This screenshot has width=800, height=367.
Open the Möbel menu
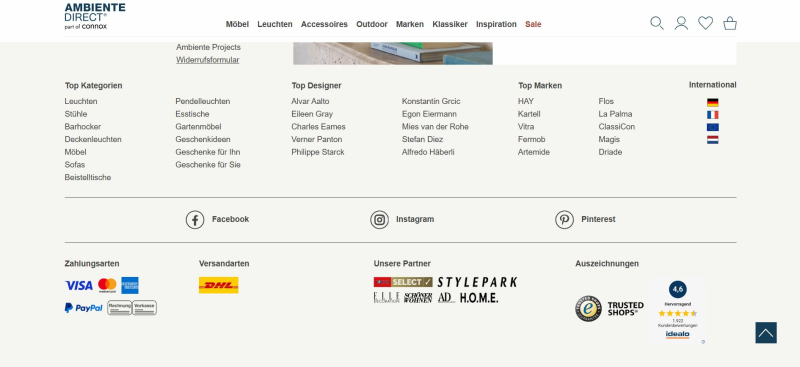(x=237, y=24)
